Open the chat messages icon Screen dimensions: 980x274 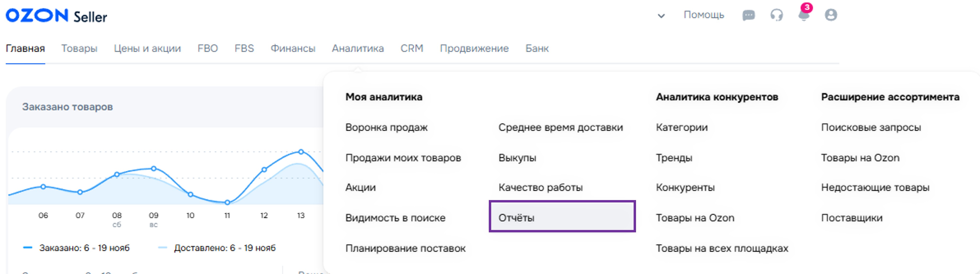click(748, 15)
